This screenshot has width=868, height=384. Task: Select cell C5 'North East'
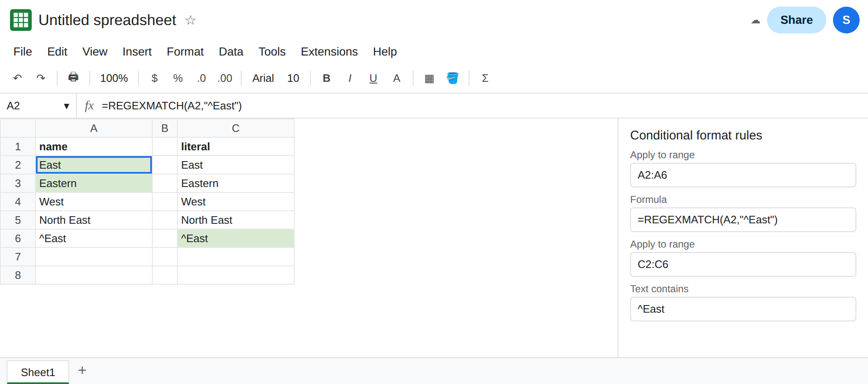tap(236, 220)
